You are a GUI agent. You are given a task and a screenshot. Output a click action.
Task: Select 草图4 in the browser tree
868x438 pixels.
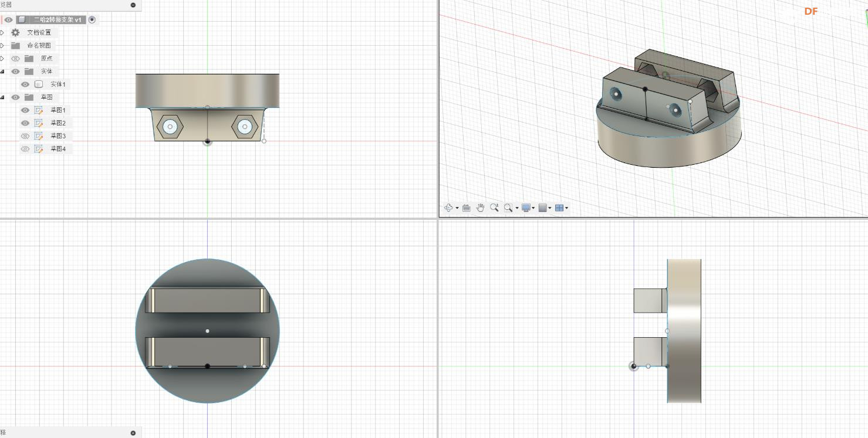tap(58, 149)
